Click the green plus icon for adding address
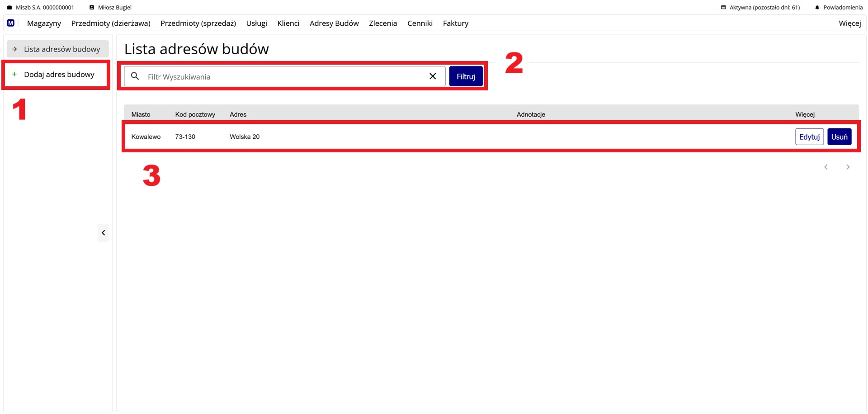This screenshot has width=868, height=414. coord(14,74)
